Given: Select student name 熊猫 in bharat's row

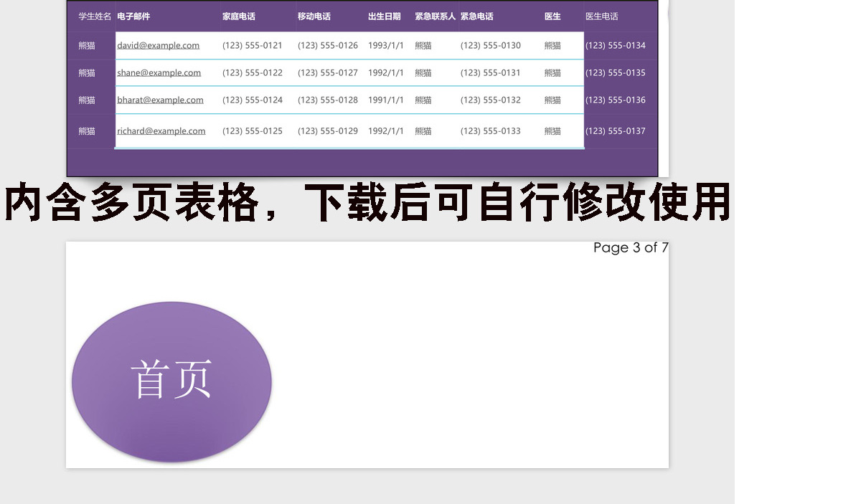Looking at the screenshot, I should [x=86, y=100].
